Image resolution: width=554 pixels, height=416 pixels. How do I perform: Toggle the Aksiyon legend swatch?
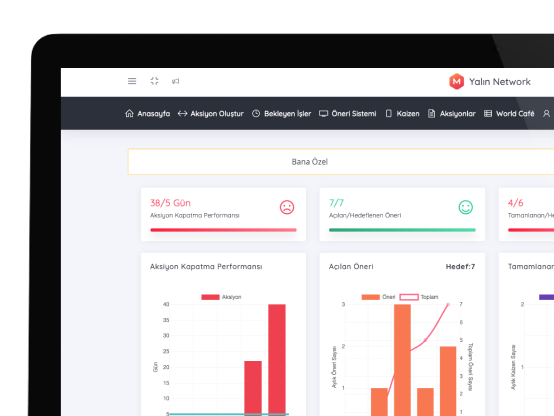[x=210, y=297]
